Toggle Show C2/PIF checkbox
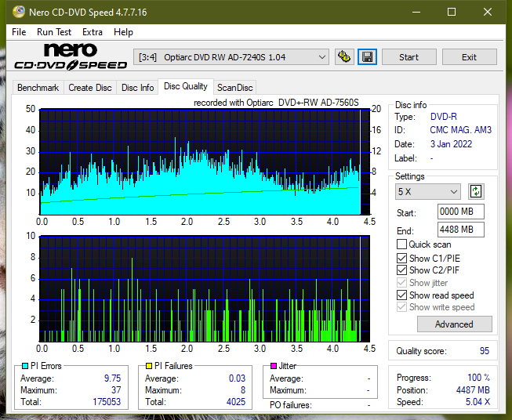This screenshot has width=512, height=420. 401,270
